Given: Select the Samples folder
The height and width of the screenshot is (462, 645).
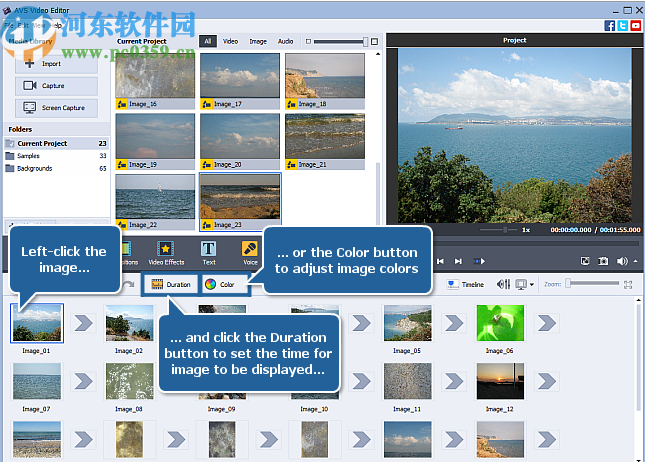Looking at the screenshot, I should [x=57, y=156].
